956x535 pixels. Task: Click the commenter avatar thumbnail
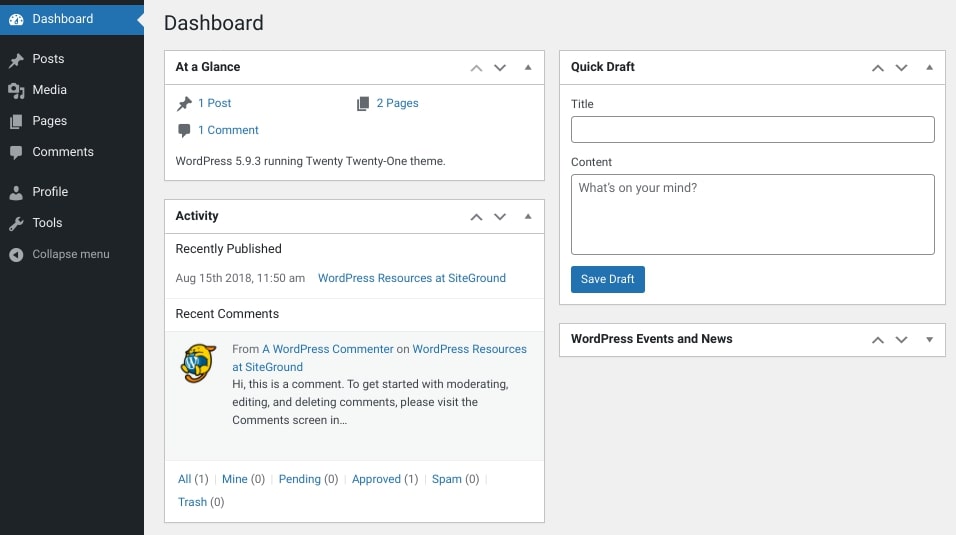click(198, 363)
